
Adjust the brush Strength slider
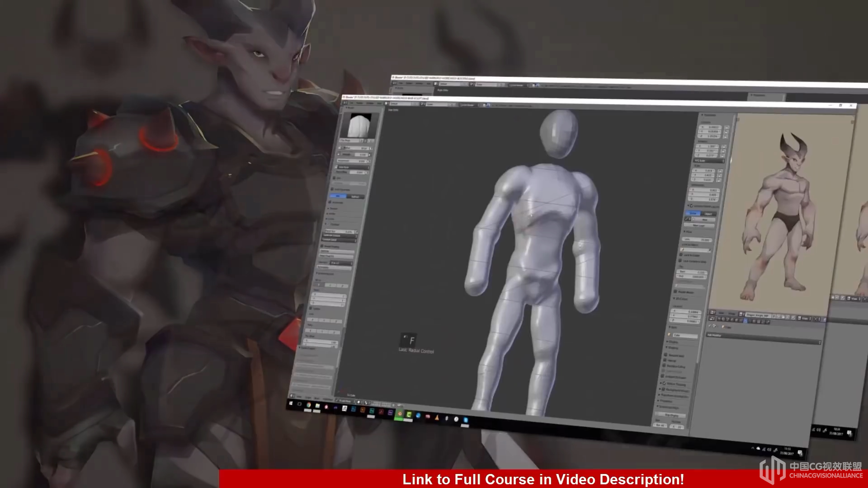coord(354,154)
